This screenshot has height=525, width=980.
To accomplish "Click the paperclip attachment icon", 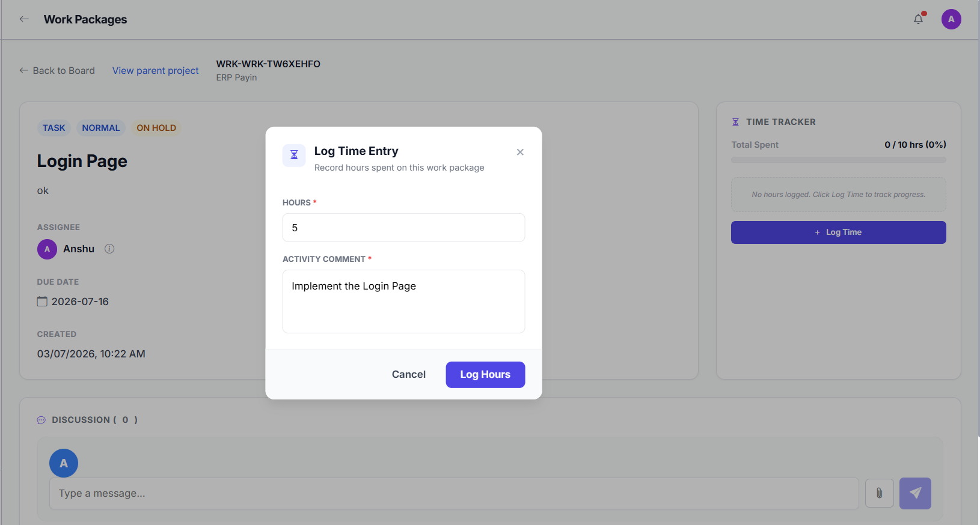I will pyautogui.click(x=879, y=493).
